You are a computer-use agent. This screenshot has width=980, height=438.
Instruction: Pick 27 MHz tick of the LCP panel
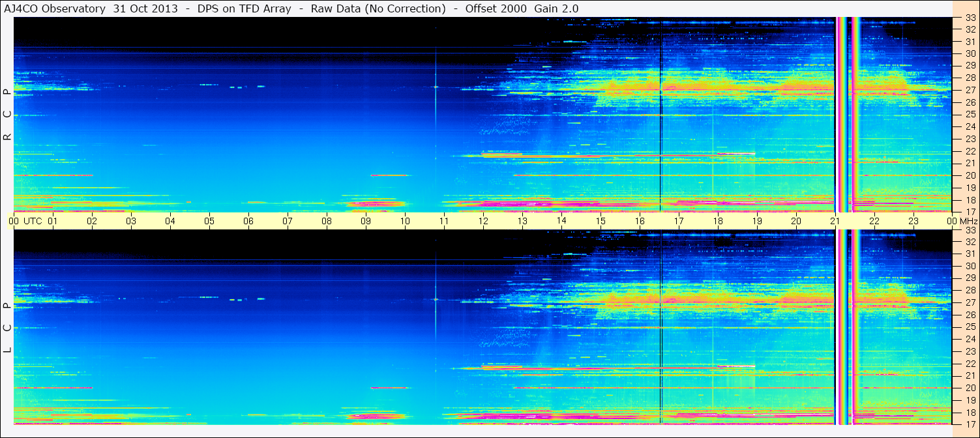[970, 302]
